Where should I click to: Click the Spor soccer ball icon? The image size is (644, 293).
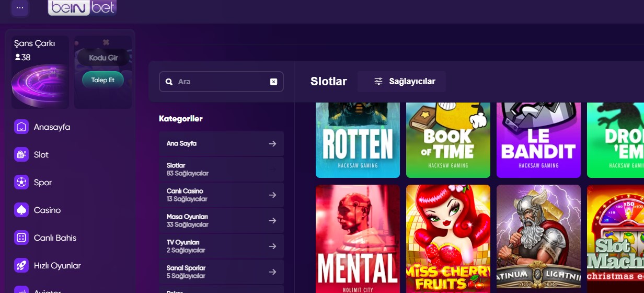click(21, 183)
